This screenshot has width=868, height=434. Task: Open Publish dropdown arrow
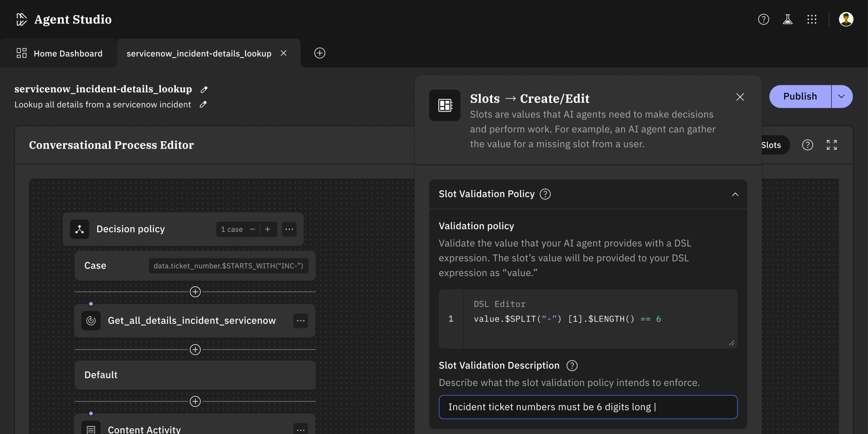pyautogui.click(x=841, y=96)
